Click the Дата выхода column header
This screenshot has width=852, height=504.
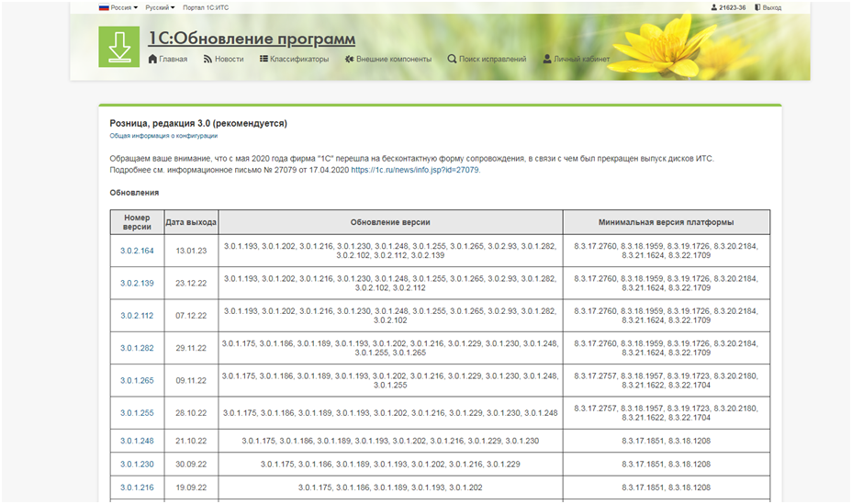click(191, 222)
